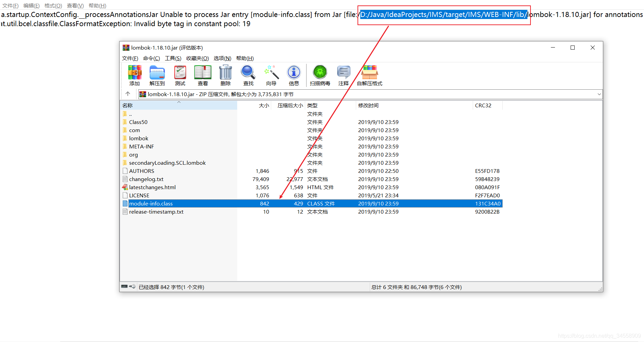
Task: Open the 选项 menu
Action: pyautogui.click(x=223, y=58)
